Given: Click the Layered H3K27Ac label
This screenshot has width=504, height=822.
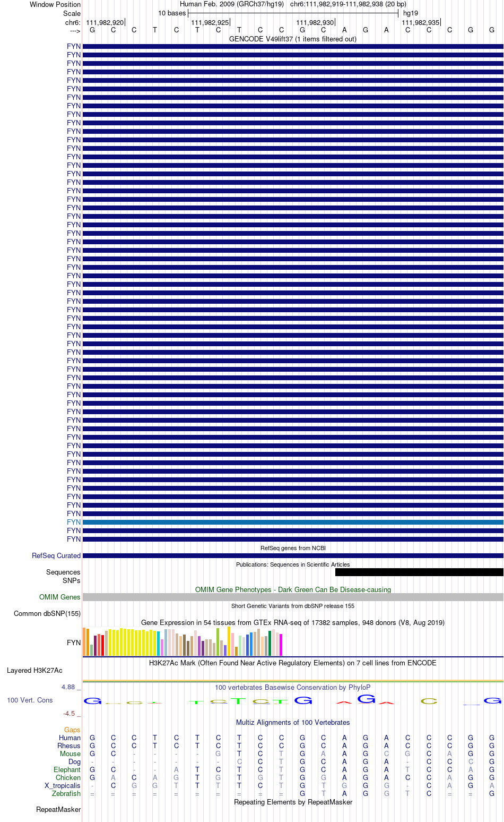Looking at the screenshot, I should (x=34, y=670).
